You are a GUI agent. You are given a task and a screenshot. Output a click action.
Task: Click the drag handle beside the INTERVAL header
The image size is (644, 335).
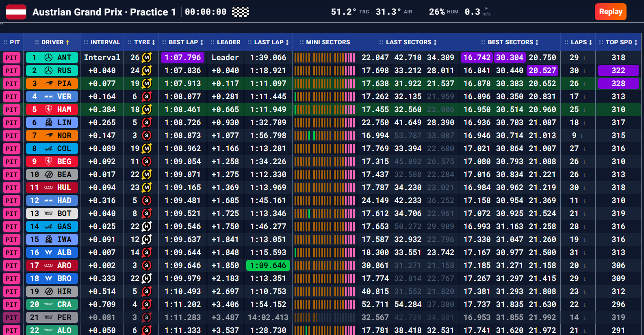(86, 42)
